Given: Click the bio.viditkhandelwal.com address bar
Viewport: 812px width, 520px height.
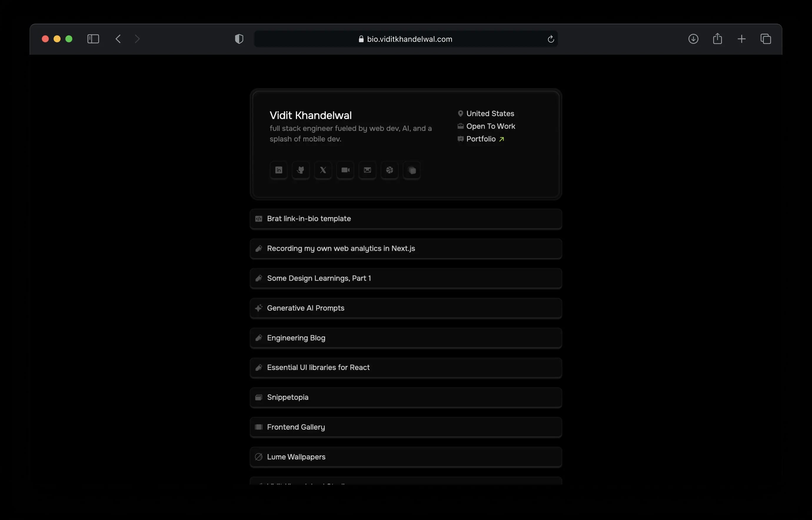Looking at the screenshot, I should coord(406,39).
